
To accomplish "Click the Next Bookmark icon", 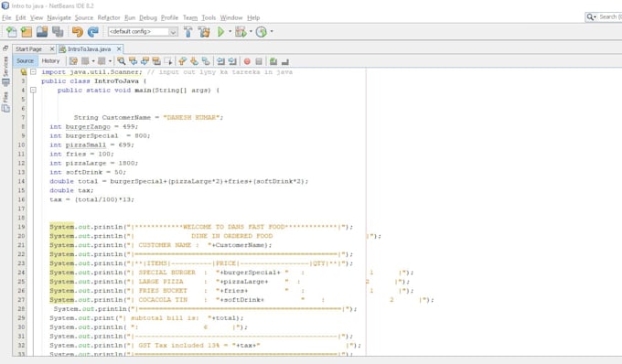I will pyautogui.click(x=194, y=61).
